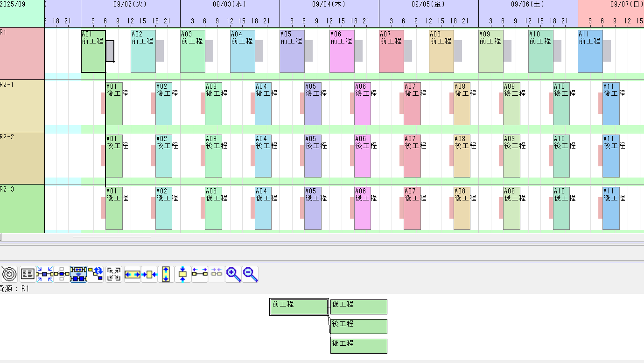Screen dimensions: 644x363
Task: Click the widen link spacing icon
Action: click(200, 274)
